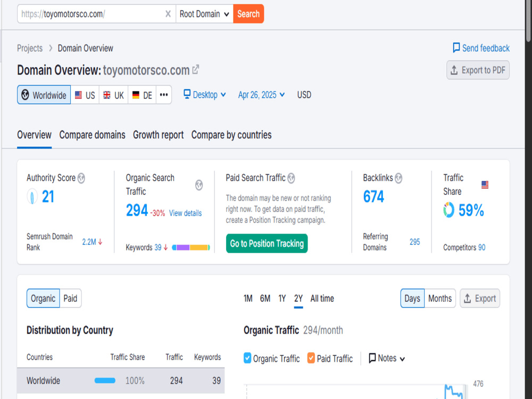
Task: Open the external link icon beside toyomotorsco.com
Action: point(196,70)
